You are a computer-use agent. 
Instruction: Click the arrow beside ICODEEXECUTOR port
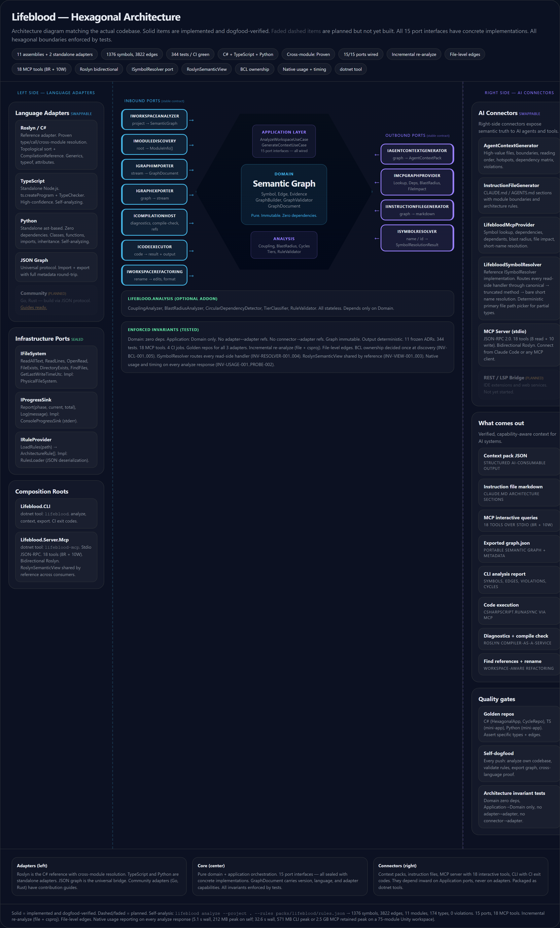[191, 251]
